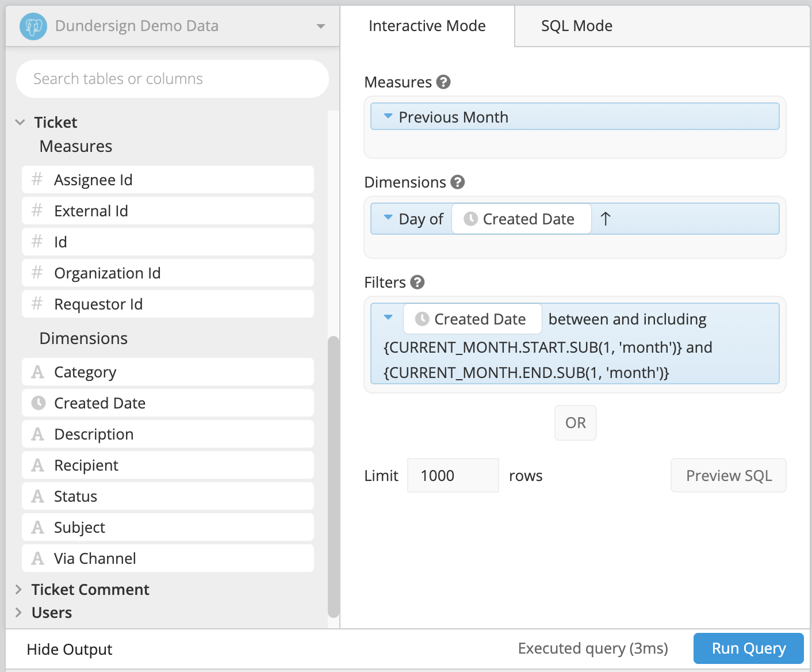
Task: Click the text-type icon beside Status
Action: 38,497
